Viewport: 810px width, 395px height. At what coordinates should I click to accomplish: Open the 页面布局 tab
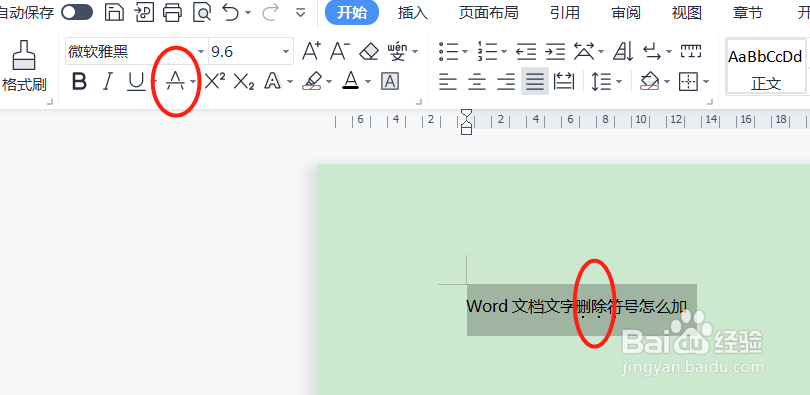tap(488, 12)
